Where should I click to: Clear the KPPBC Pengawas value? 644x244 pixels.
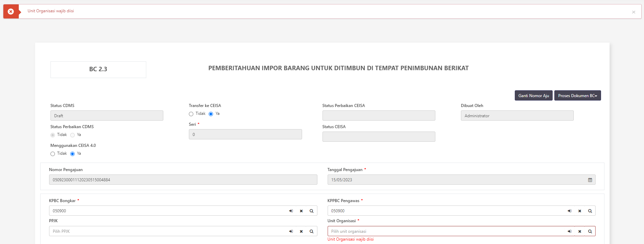(580, 211)
